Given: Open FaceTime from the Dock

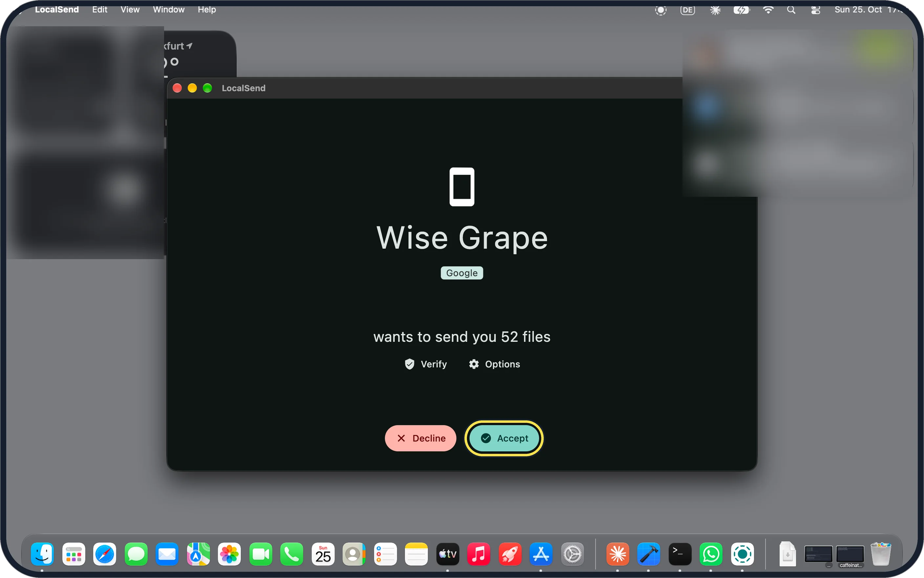Looking at the screenshot, I should tap(261, 554).
